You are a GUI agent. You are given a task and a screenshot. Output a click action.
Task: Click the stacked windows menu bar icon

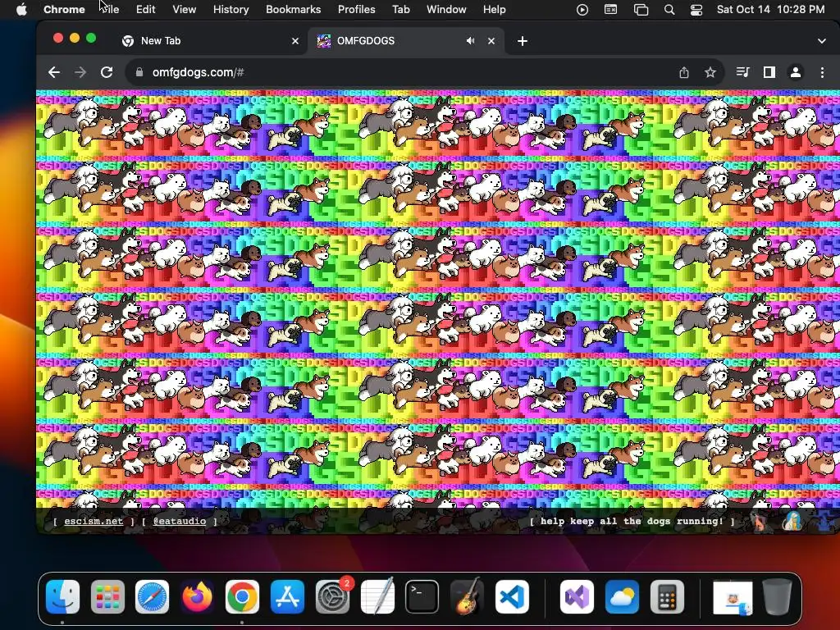point(641,10)
